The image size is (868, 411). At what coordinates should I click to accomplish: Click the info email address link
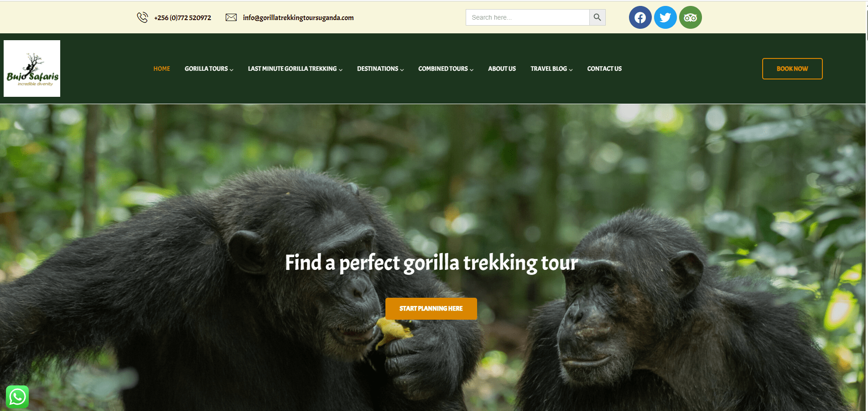pos(298,17)
